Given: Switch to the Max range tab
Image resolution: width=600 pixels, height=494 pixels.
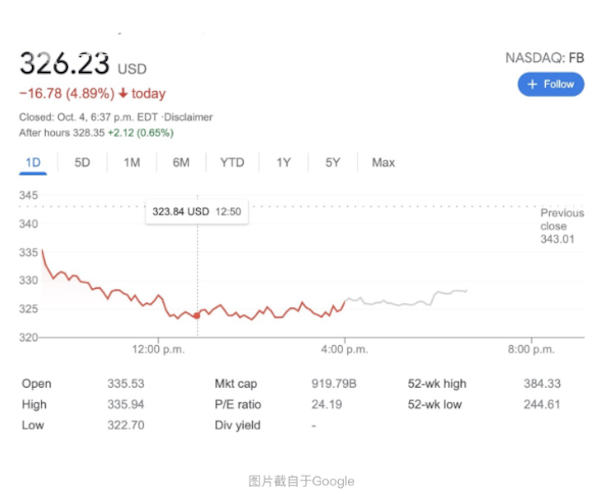Looking at the screenshot, I should 383,163.
